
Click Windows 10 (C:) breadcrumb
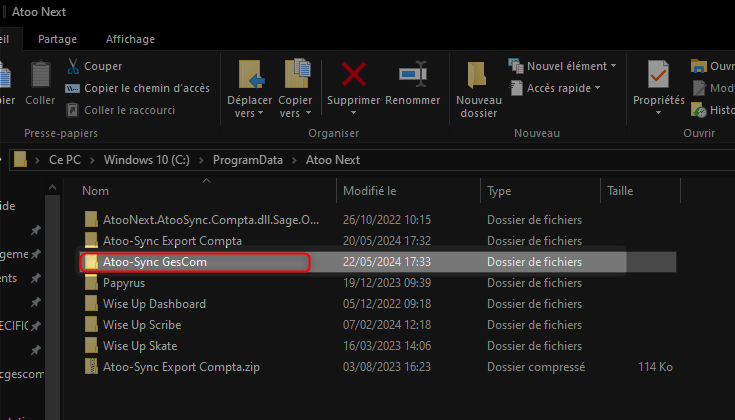click(x=147, y=160)
